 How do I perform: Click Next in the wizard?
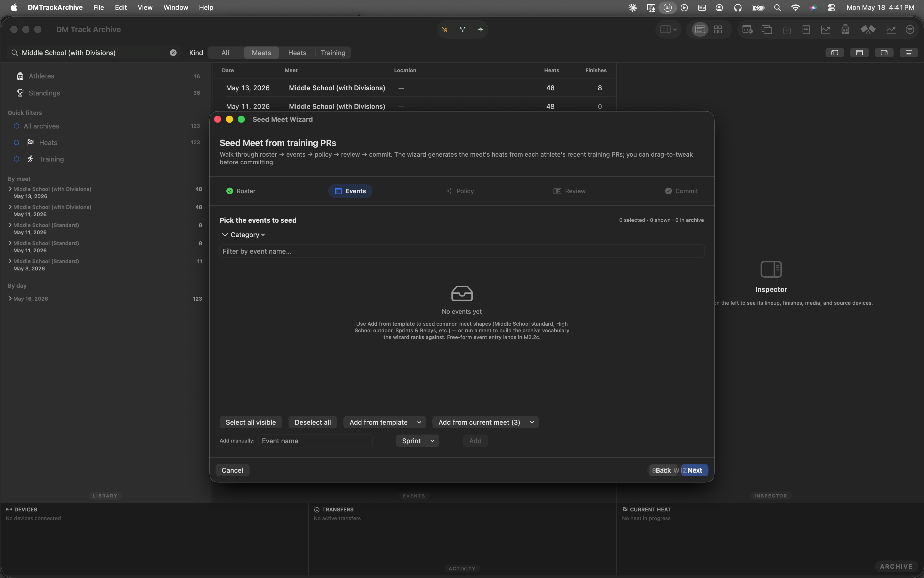[x=695, y=470]
